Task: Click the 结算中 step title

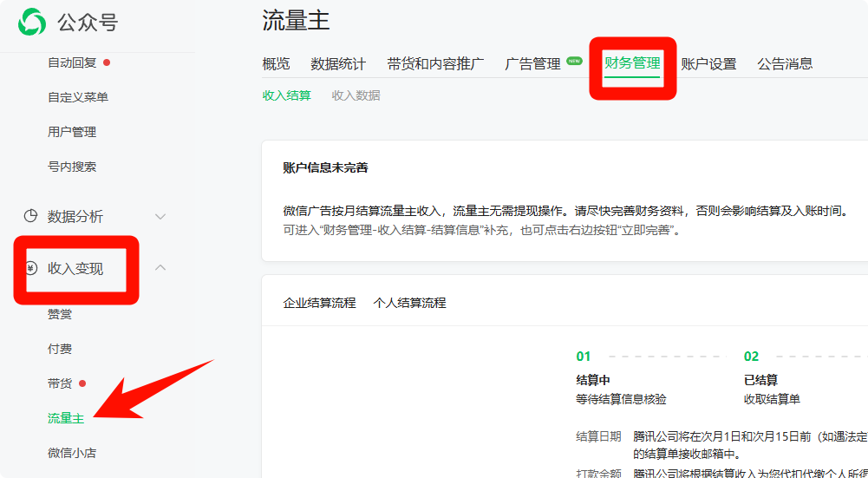Action: coord(593,380)
